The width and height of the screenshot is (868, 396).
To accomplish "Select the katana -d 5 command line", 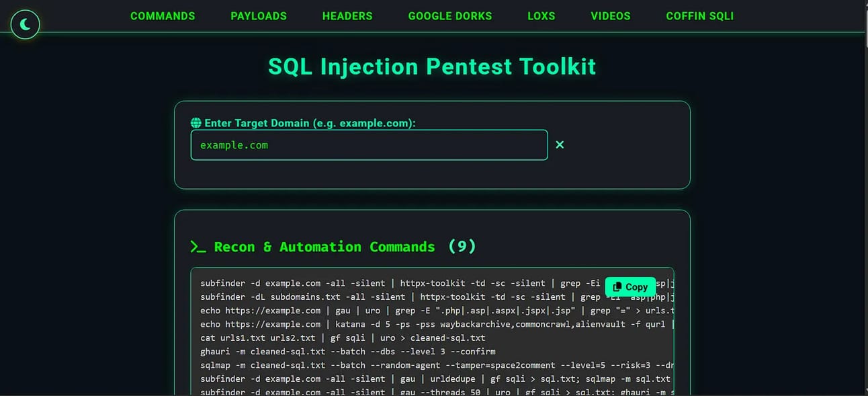I will coord(437,324).
